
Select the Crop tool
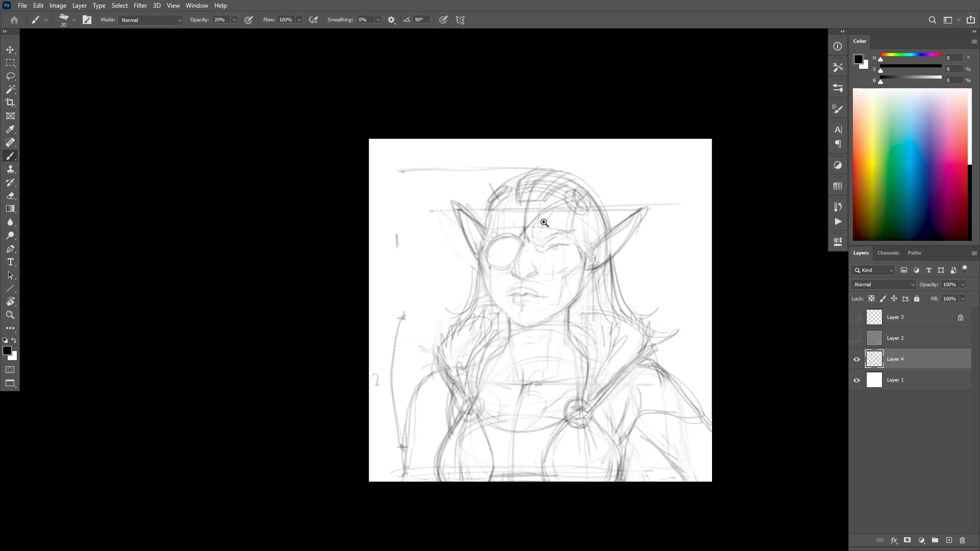(10, 103)
